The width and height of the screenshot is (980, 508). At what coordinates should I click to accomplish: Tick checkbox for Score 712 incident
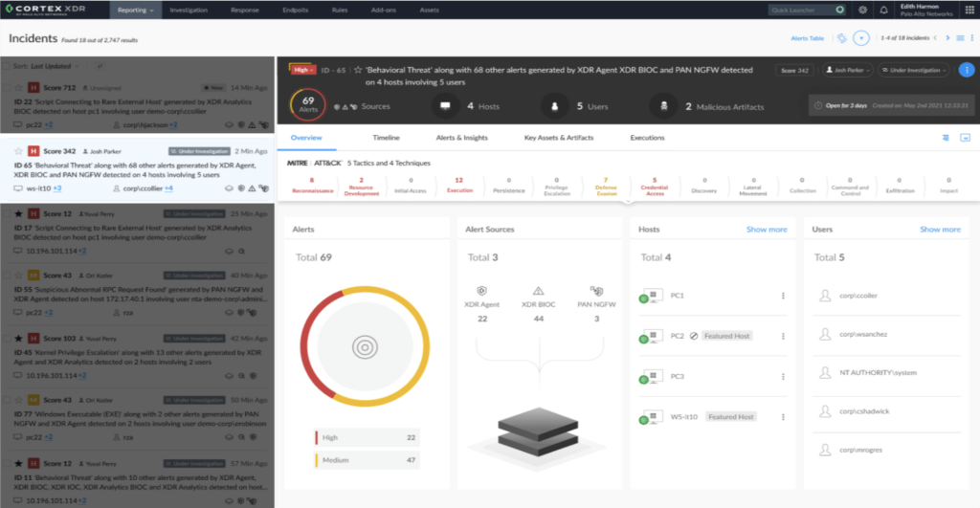coord(7,88)
